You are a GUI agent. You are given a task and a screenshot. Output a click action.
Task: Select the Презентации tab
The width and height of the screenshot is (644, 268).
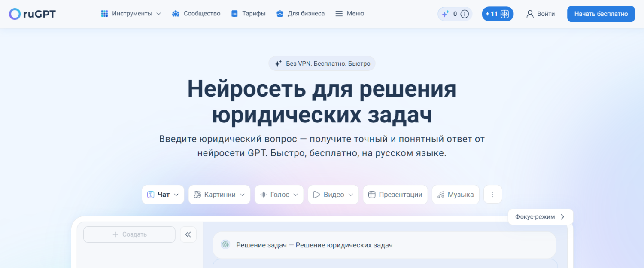(395, 195)
